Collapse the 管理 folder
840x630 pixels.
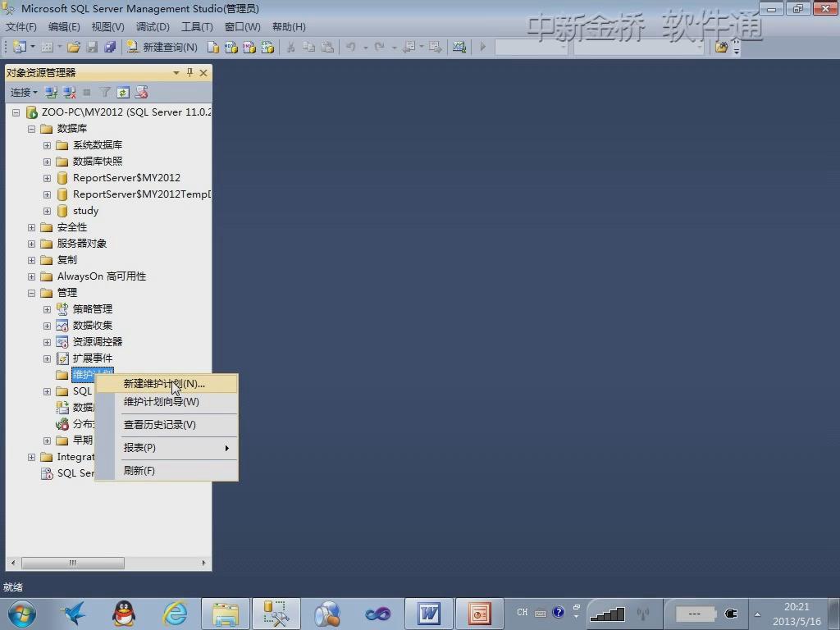(32, 293)
